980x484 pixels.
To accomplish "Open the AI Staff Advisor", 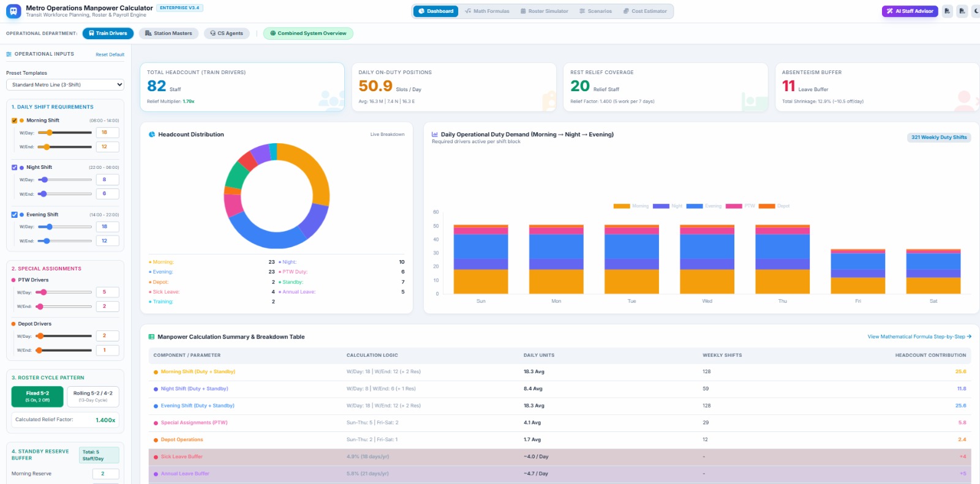I will [910, 11].
